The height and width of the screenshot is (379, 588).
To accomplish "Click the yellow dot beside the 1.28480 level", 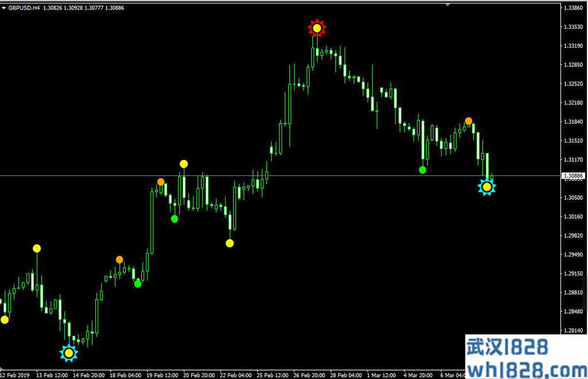I will tap(5, 320).
